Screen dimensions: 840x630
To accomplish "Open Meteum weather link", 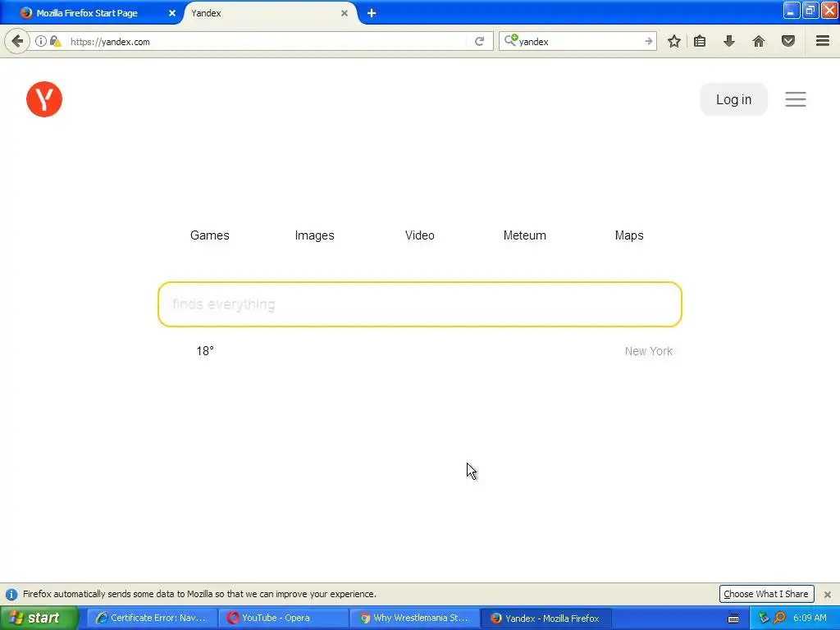I will [524, 235].
